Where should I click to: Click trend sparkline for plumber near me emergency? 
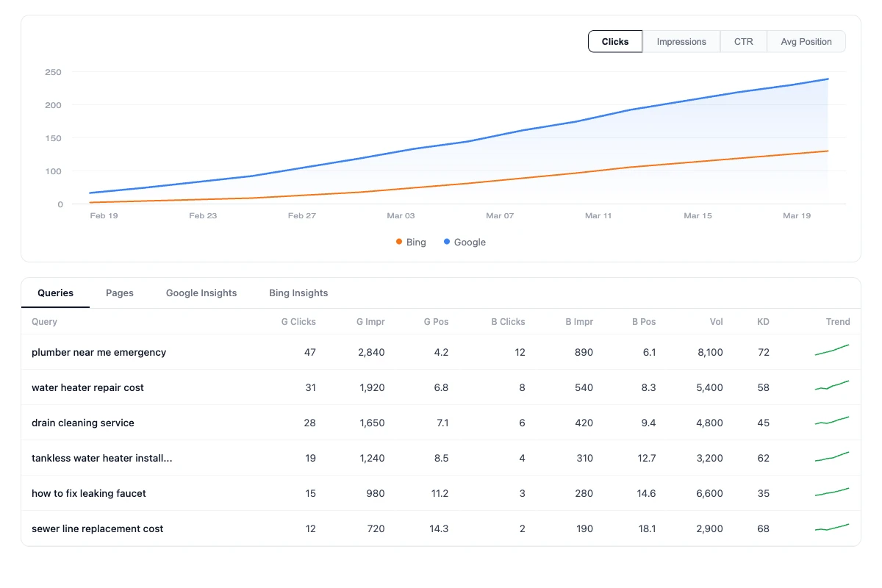[832, 350]
